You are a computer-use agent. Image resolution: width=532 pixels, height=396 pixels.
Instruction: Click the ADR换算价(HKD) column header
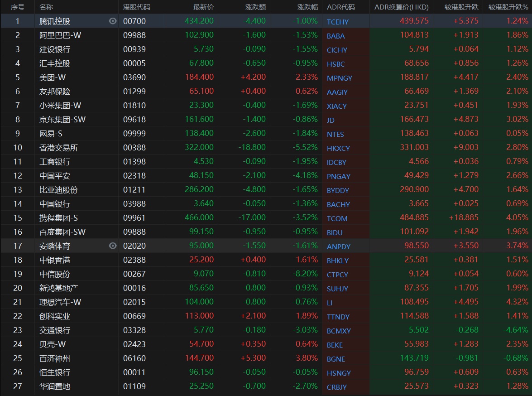[401, 7]
